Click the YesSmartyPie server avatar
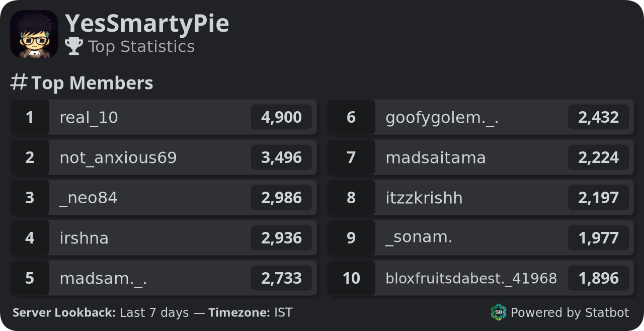This screenshot has height=331, width=644. click(x=34, y=34)
